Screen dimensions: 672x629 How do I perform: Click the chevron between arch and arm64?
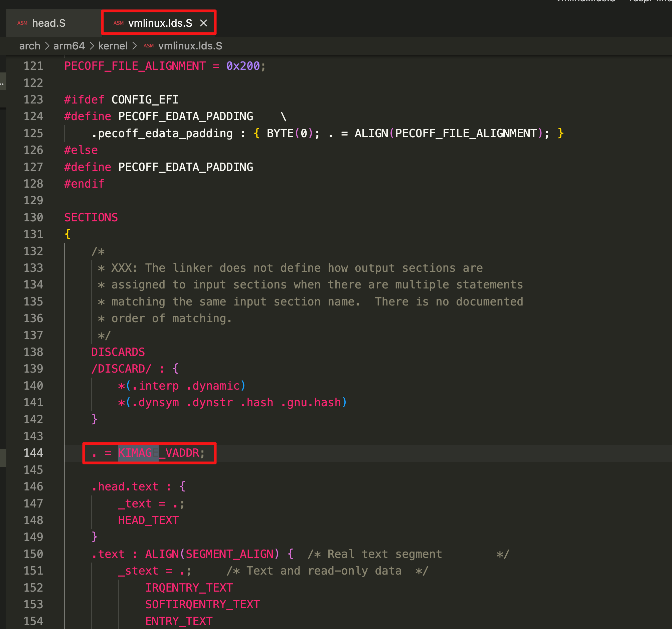pos(47,46)
